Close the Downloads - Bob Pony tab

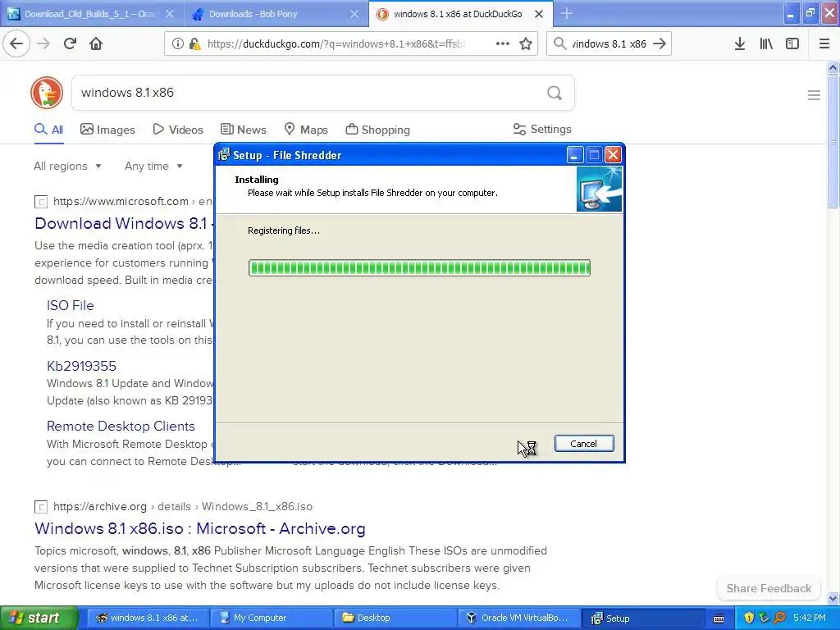(x=354, y=14)
